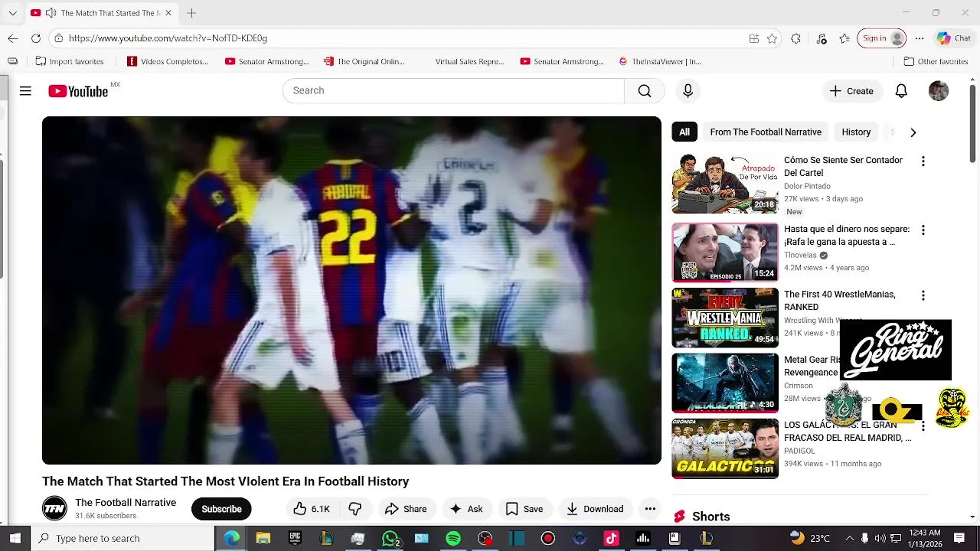Add this page to favorites star
Viewport: 980px width, 551px height.
tap(773, 38)
